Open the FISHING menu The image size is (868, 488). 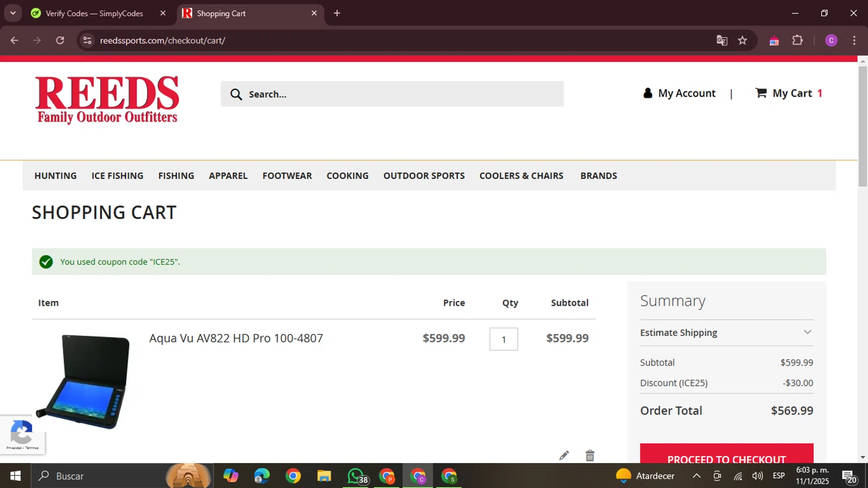click(x=176, y=176)
